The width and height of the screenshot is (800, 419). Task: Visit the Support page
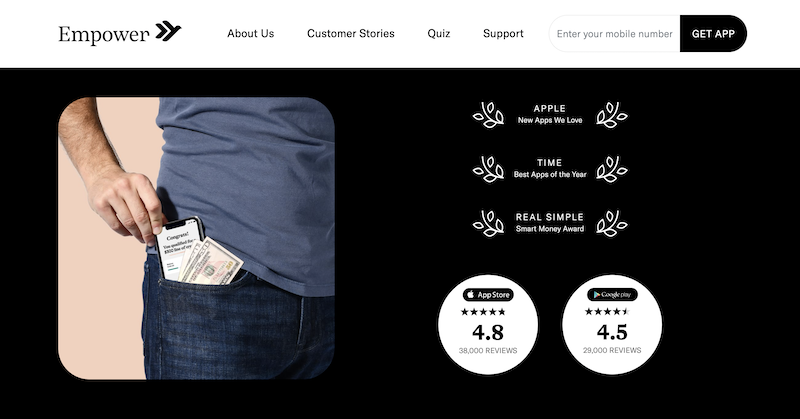[x=503, y=34]
